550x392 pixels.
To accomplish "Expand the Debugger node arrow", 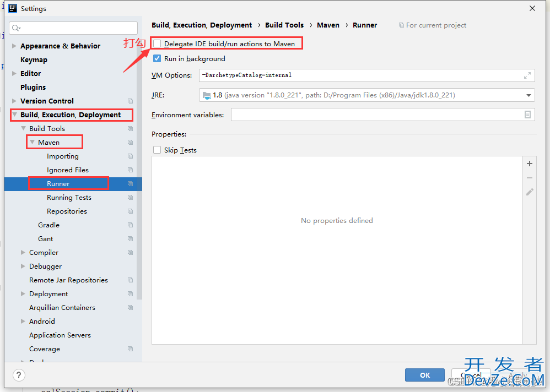I will 23,266.
